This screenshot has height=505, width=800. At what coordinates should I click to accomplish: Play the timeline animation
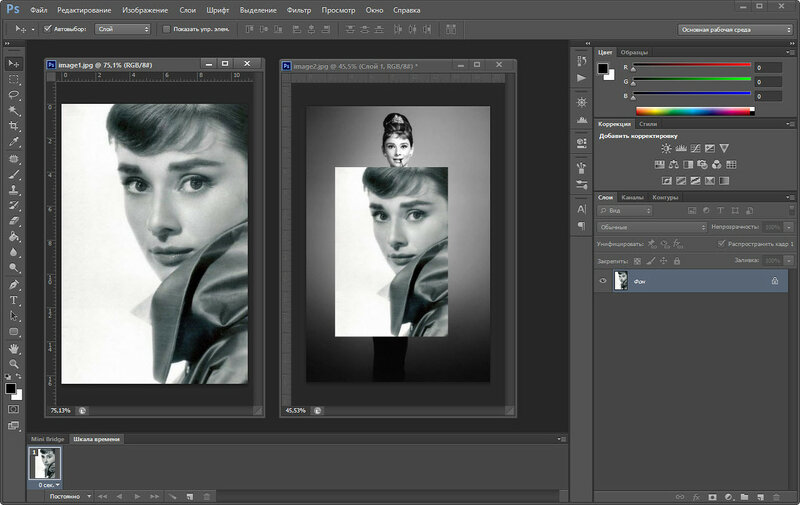[137, 496]
